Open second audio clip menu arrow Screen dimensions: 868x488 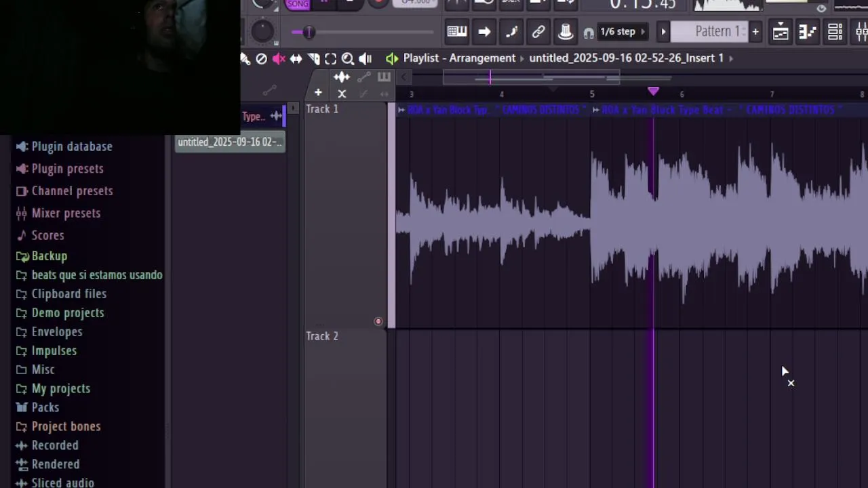click(x=595, y=110)
